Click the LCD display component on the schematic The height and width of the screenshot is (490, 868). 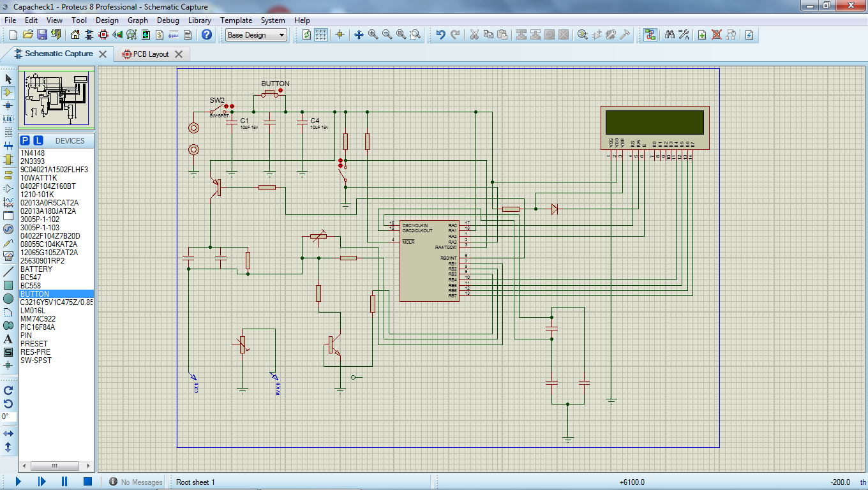[655, 128]
